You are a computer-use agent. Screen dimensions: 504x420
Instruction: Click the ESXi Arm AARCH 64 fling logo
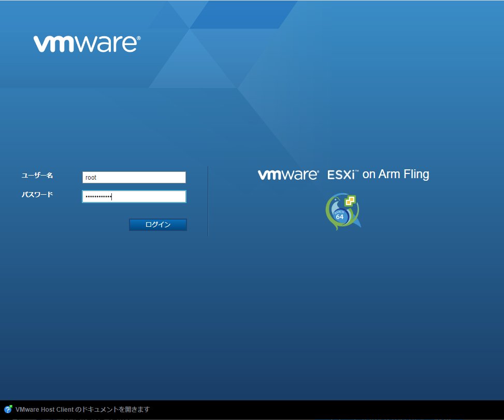click(343, 211)
